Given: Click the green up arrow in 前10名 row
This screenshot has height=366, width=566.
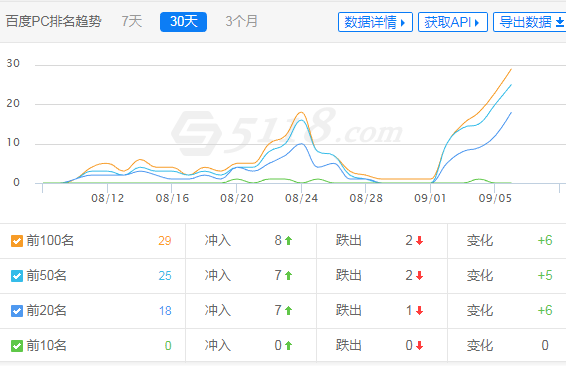Looking at the screenshot, I should [x=288, y=346].
